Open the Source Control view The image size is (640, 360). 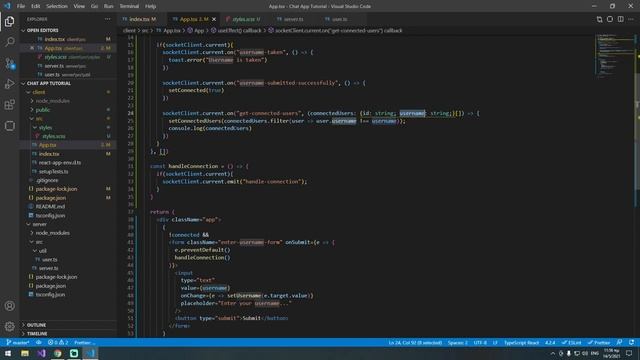(9, 63)
